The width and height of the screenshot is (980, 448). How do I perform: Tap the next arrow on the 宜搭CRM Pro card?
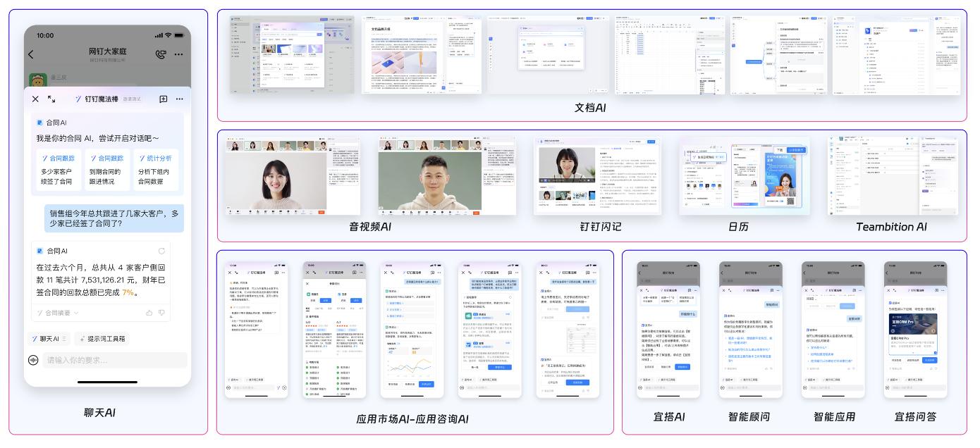[x=933, y=330]
